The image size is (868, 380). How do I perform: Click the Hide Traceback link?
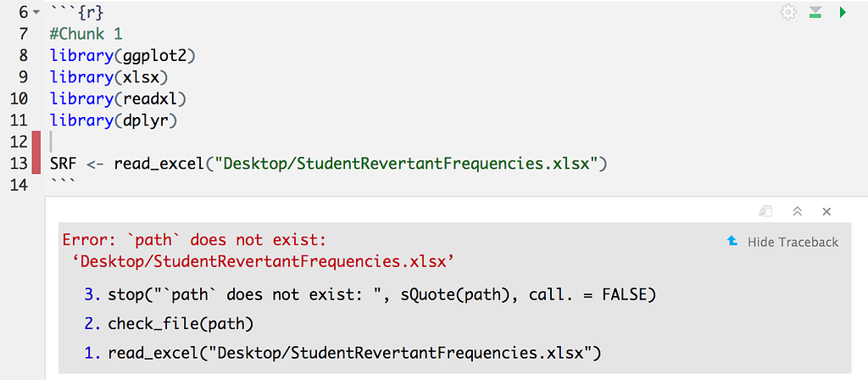tap(793, 242)
